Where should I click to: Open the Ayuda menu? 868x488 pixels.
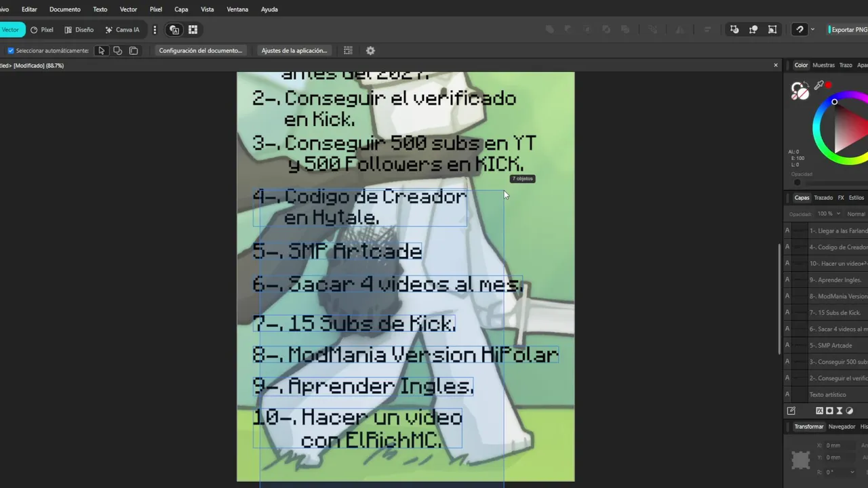click(x=269, y=9)
